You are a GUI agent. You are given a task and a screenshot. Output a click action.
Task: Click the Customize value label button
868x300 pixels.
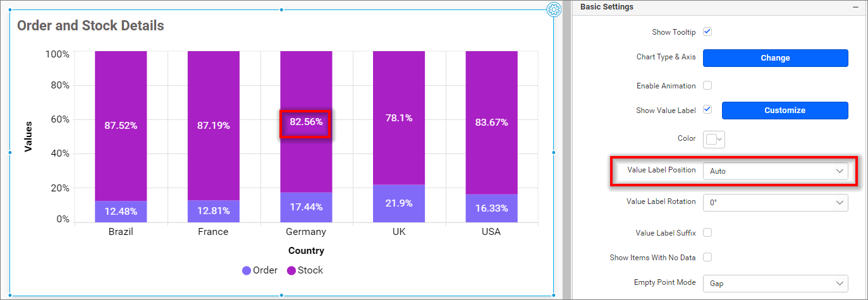click(785, 110)
